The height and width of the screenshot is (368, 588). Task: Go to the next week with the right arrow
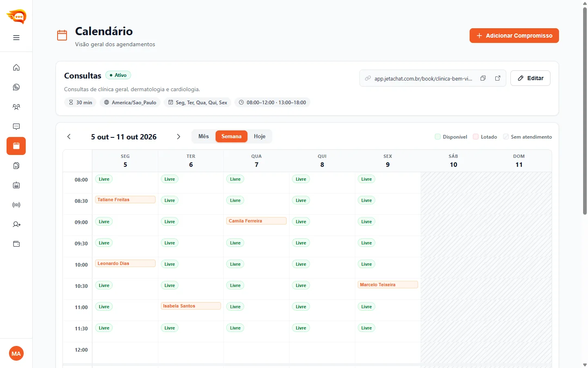pos(178,137)
